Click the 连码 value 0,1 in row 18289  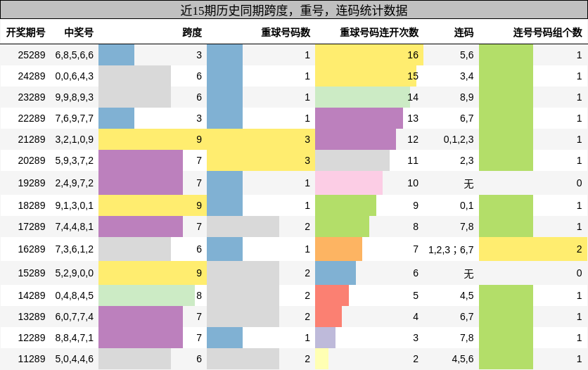coord(466,205)
